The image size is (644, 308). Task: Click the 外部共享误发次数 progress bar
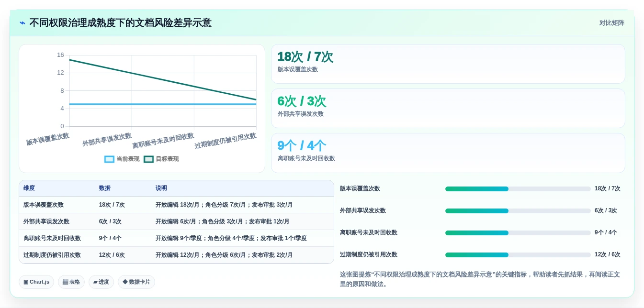tap(518, 211)
